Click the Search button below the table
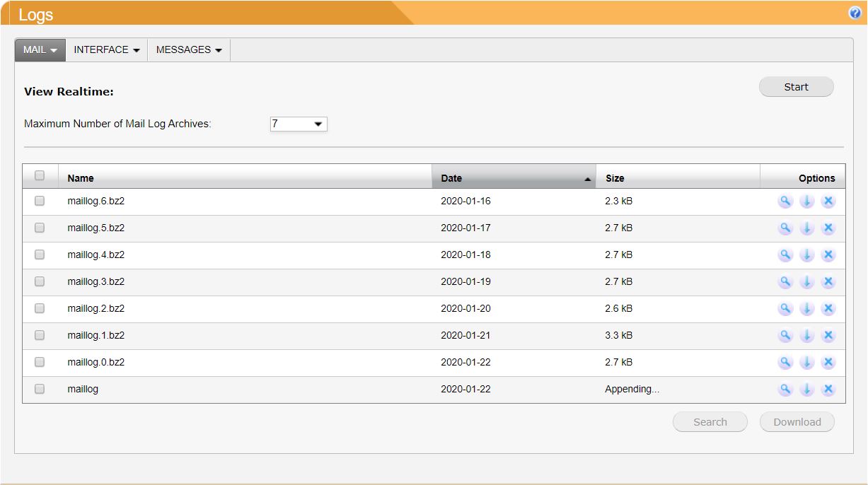This screenshot has height=485, width=868. tap(710, 422)
